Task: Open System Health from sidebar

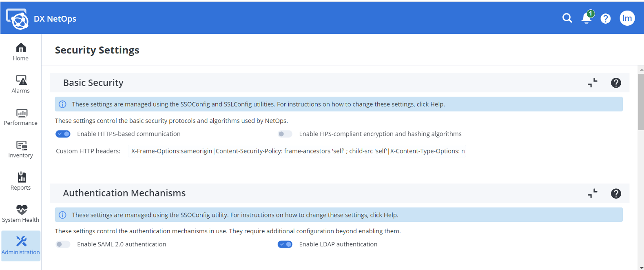Action: point(21,214)
